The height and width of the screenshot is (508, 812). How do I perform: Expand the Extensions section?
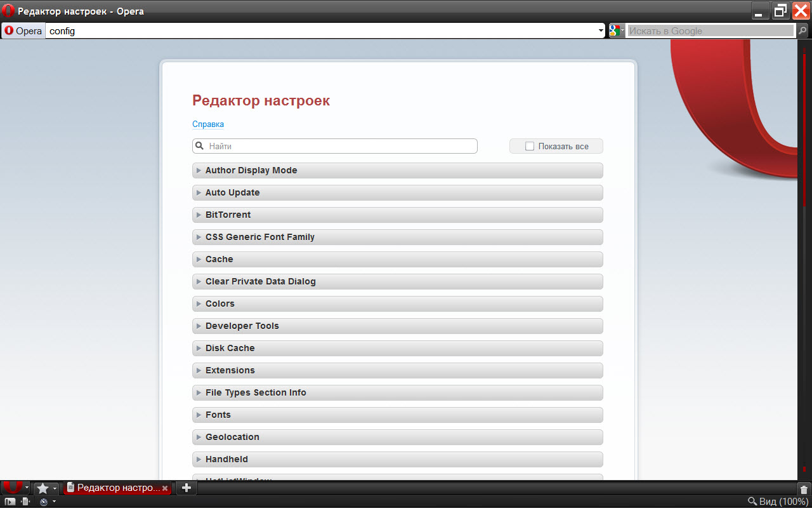[398, 370]
